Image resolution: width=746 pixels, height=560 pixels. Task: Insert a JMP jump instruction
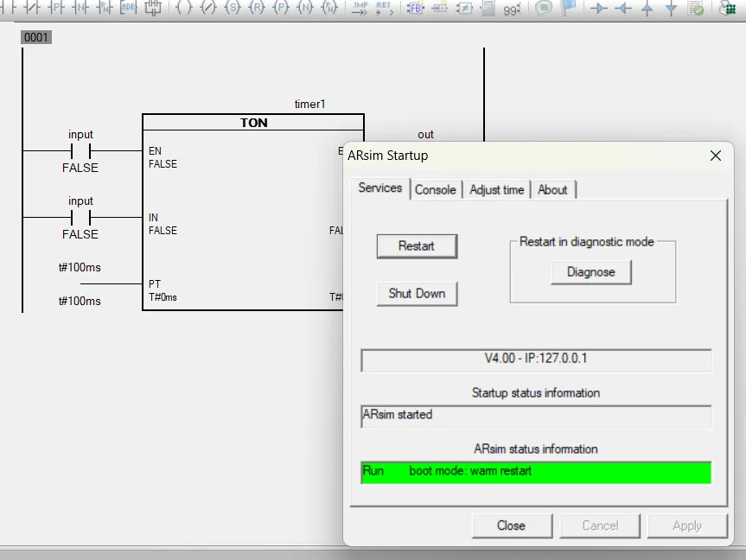358,9
